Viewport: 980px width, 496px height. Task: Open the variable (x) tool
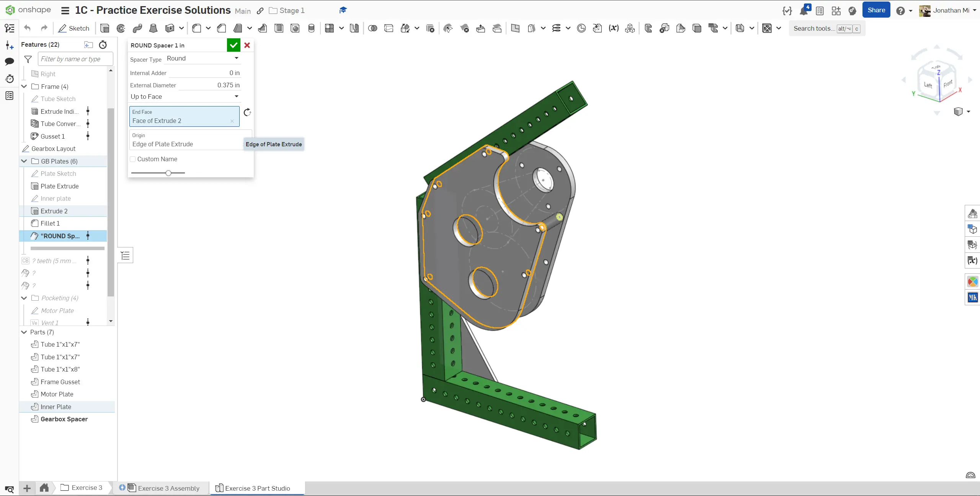[614, 28]
